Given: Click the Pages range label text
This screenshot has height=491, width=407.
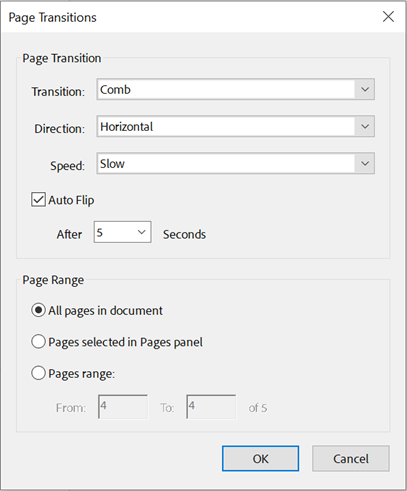Looking at the screenshot, I should click(82, 374).
